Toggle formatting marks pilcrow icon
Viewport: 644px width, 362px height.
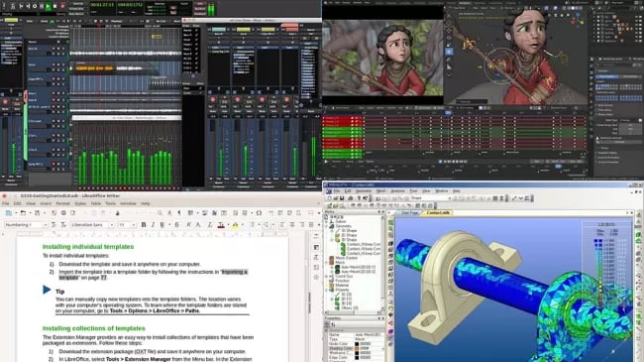179,212
